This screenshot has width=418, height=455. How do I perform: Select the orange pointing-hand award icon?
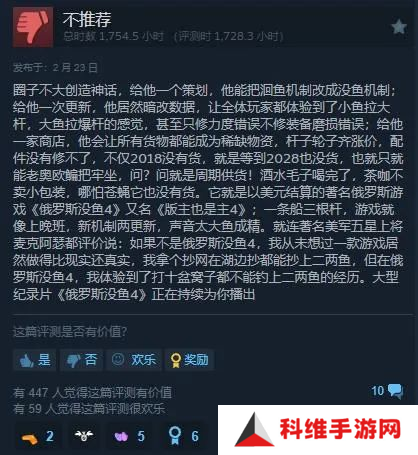pos(29,437)
